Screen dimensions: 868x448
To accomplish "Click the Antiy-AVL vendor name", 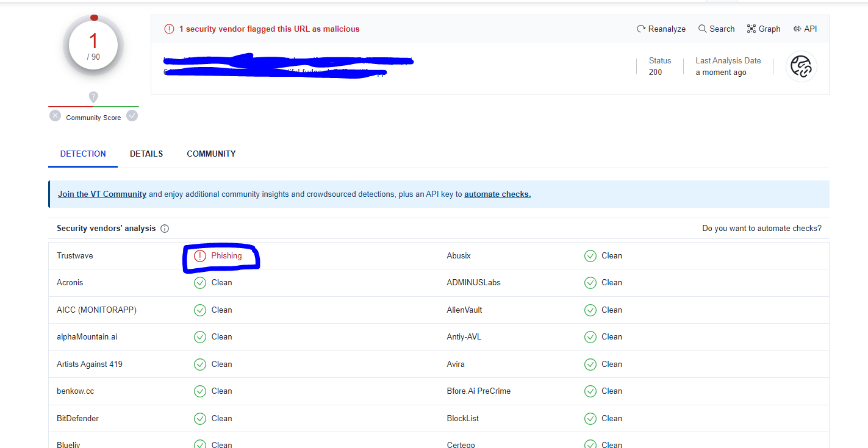I will (x=464, y=337).
